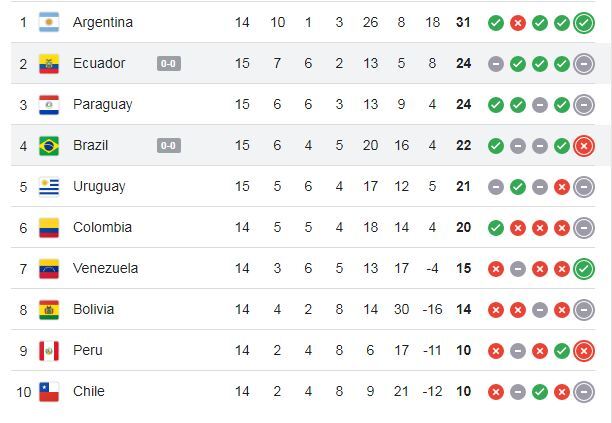Click the Brazil flag icon
Image resolution: width=612 pixels, height=423 pixels.
[49, 146]
